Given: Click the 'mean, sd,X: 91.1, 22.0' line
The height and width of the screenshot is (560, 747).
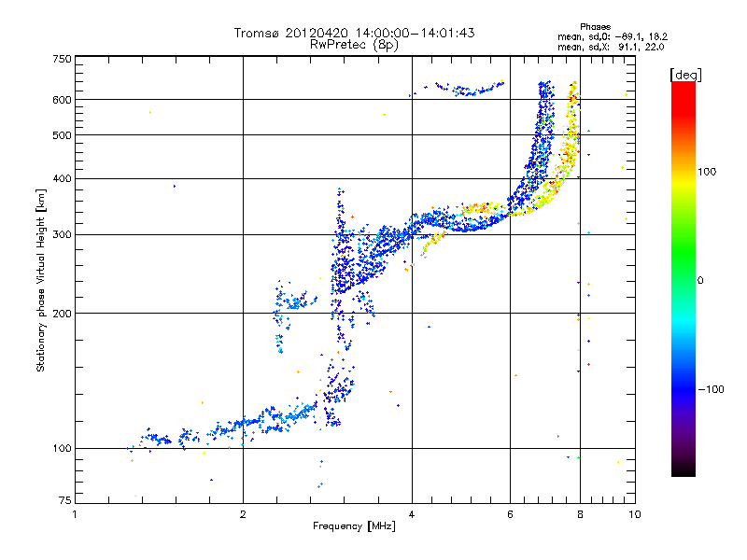Looking at the screenshot, I should (611, 47).
